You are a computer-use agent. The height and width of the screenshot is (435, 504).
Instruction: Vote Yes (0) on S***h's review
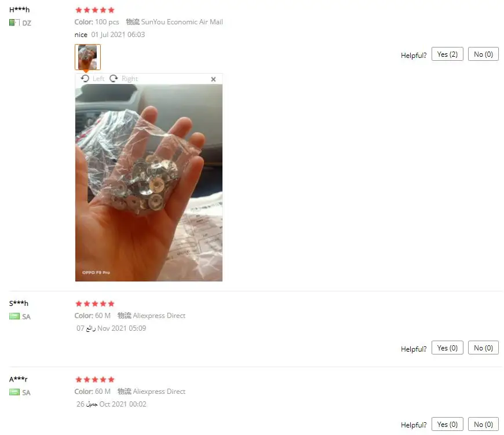(x=447, y=348)
